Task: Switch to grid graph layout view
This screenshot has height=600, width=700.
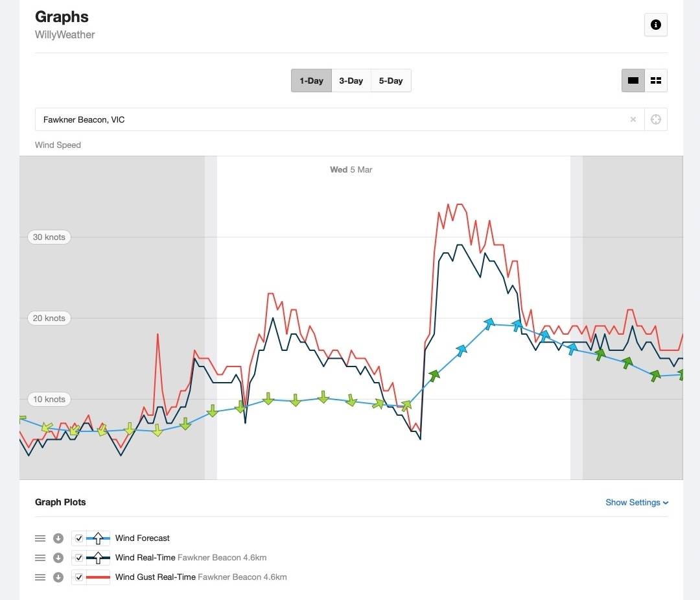Action: click(x=656, y=80)
